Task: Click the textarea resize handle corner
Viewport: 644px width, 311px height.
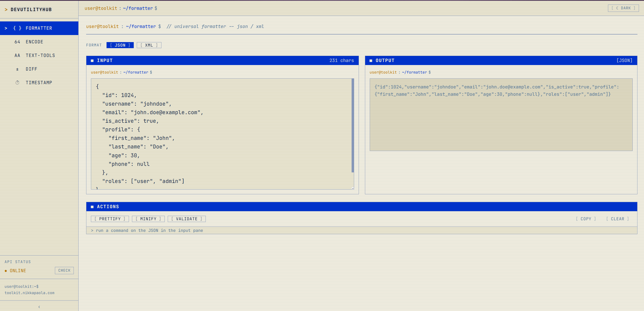Action: [353, 188]
